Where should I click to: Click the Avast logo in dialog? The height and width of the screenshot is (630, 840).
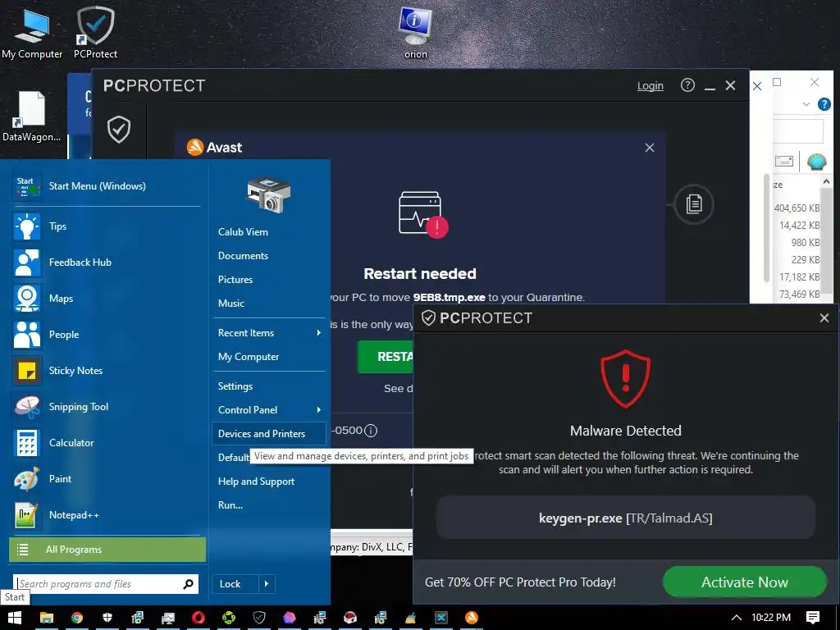214,148
